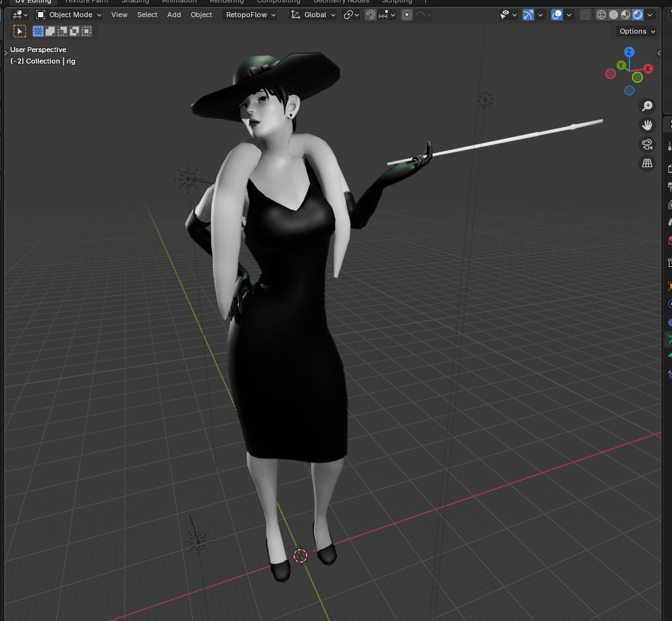
Task: Select the light object near the floor
Action: coord(198,542)
